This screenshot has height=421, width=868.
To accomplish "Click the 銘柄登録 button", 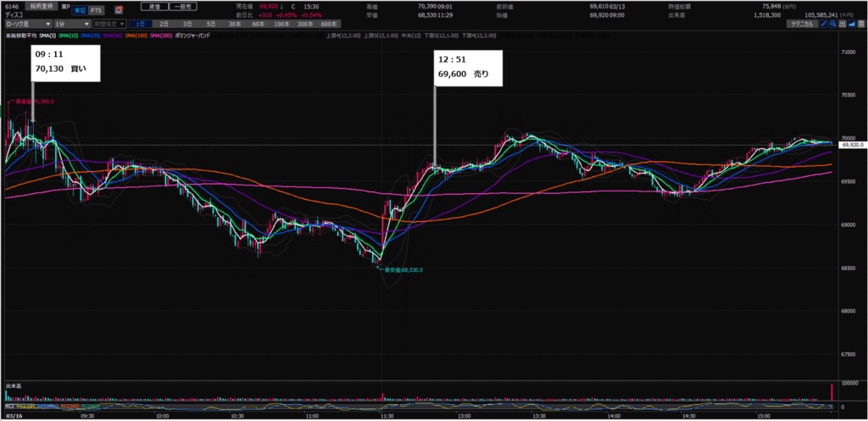I will pos(42,5).
